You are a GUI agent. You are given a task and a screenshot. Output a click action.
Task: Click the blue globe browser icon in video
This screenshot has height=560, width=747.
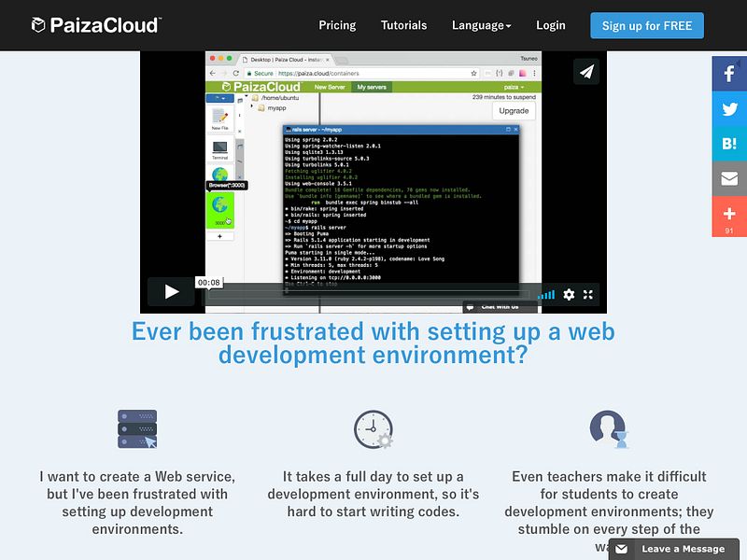coord(219,174)
